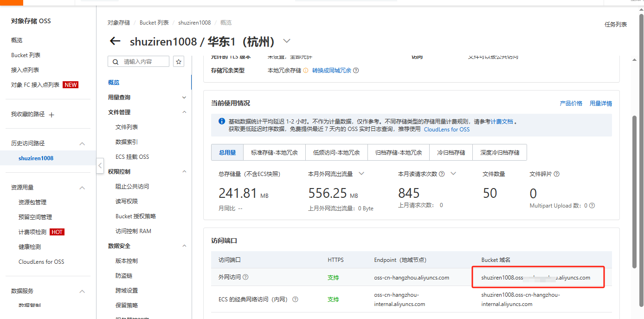Click help icon beside ECS 的经典网络访问（内网）
The image size is (644, 319).
[x=295, y=299]
